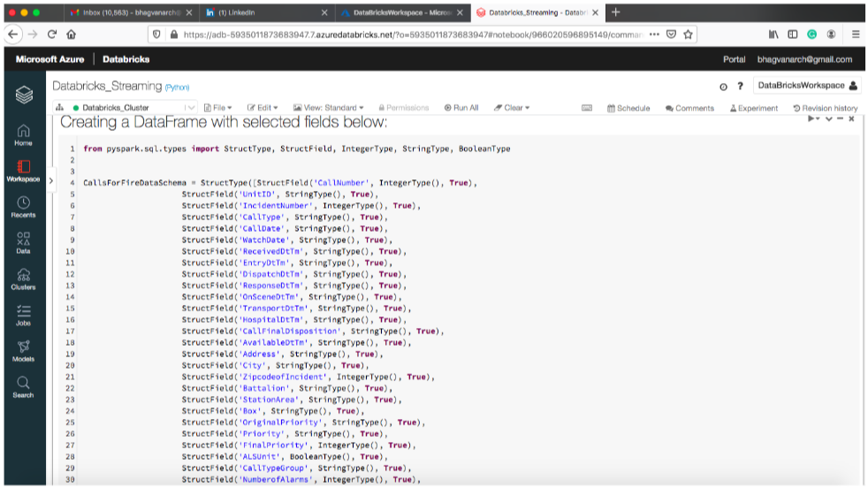Image resolution: width=868 pixels, height=488 pixels.
Task: Click the URL address field
Action: pos(413,34)
